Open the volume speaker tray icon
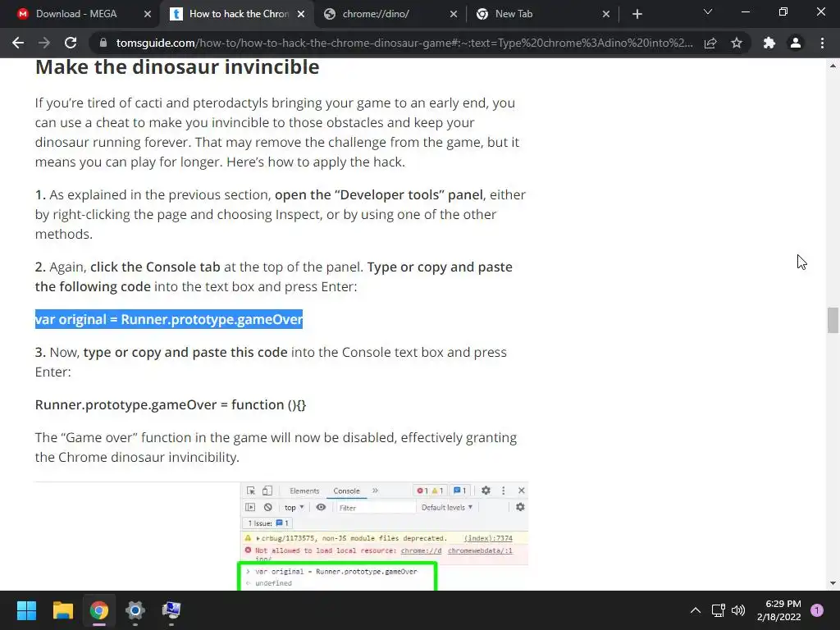Image resolution: width=840 pixels, height=630 pixels. tap(738, 610)
